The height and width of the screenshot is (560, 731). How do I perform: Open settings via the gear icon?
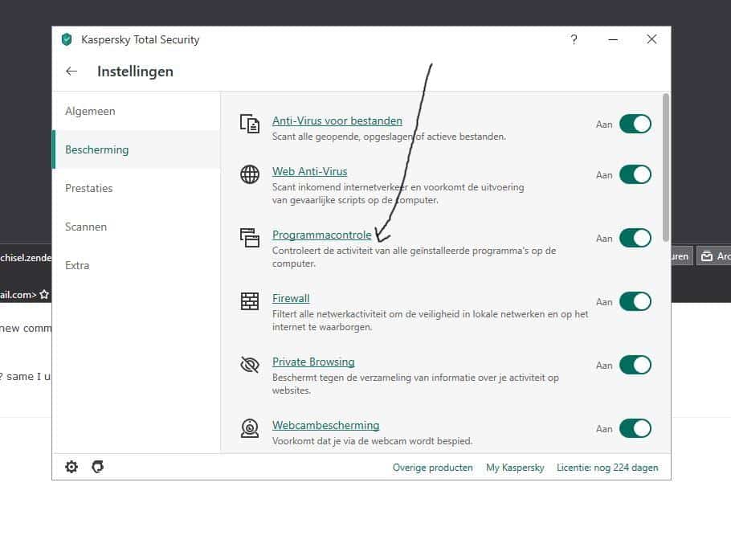point(71,467)
